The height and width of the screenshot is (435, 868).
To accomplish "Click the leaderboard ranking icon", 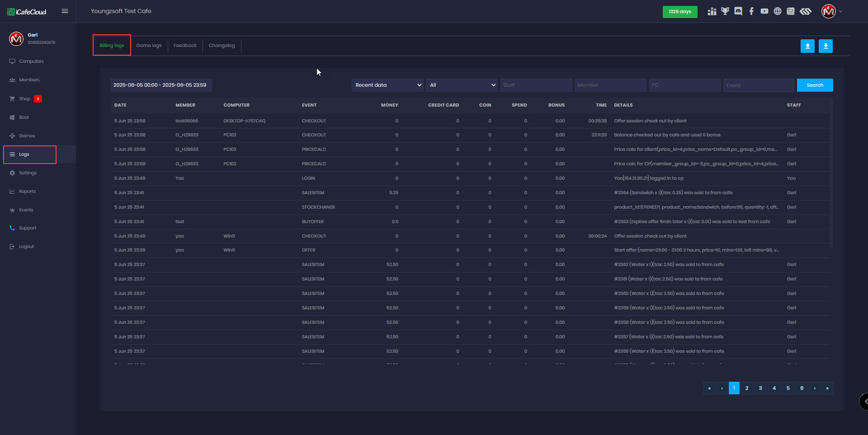I will click(x=712, y=11).
